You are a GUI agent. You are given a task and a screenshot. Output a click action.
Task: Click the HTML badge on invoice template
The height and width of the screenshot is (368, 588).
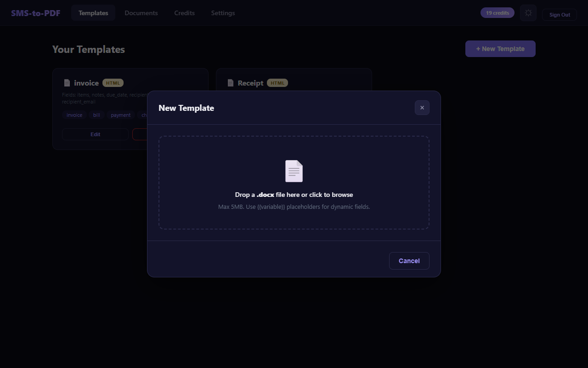click(x=113, y=83)
